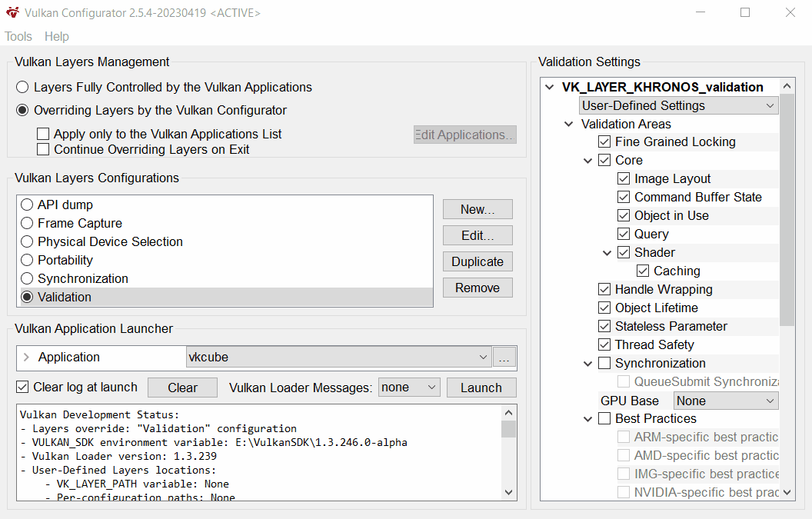Select the API dump configuration
The image size is (812, 519).
27,205
